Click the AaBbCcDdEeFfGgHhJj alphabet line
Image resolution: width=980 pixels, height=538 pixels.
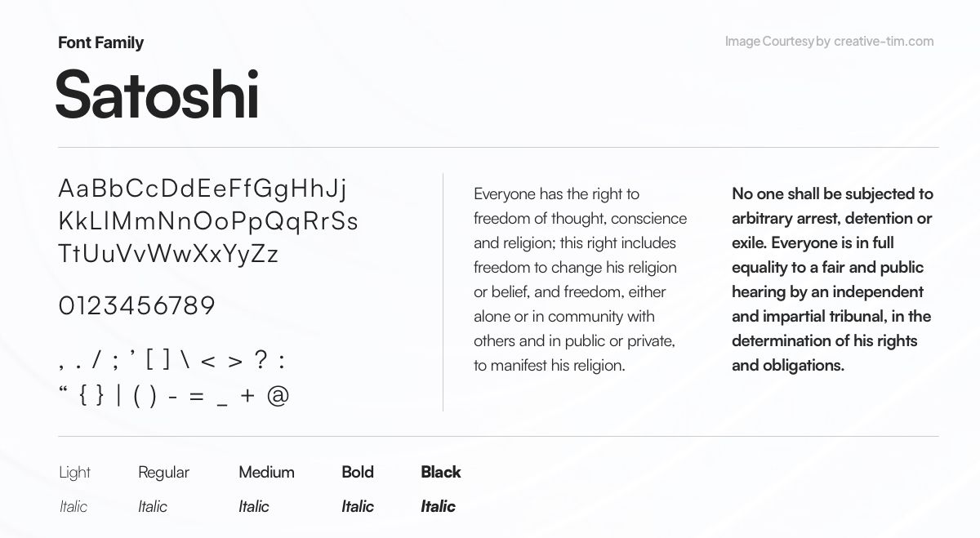203,189
